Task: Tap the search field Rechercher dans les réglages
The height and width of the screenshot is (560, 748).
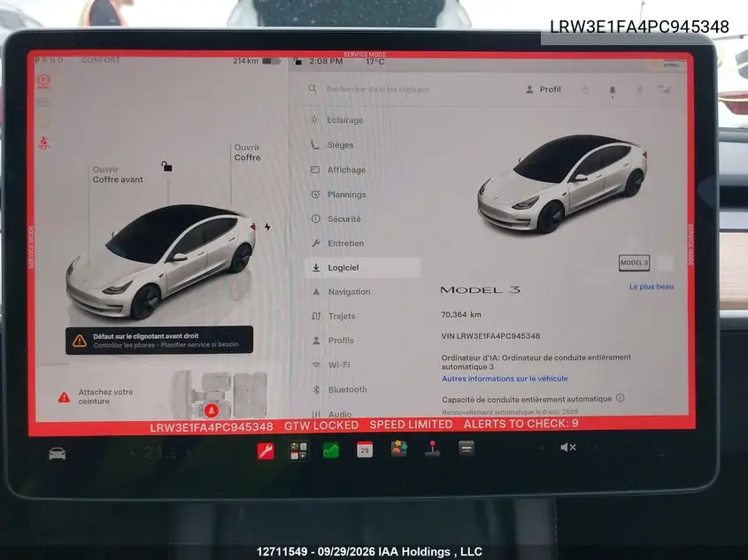Action: coord(377,89)
